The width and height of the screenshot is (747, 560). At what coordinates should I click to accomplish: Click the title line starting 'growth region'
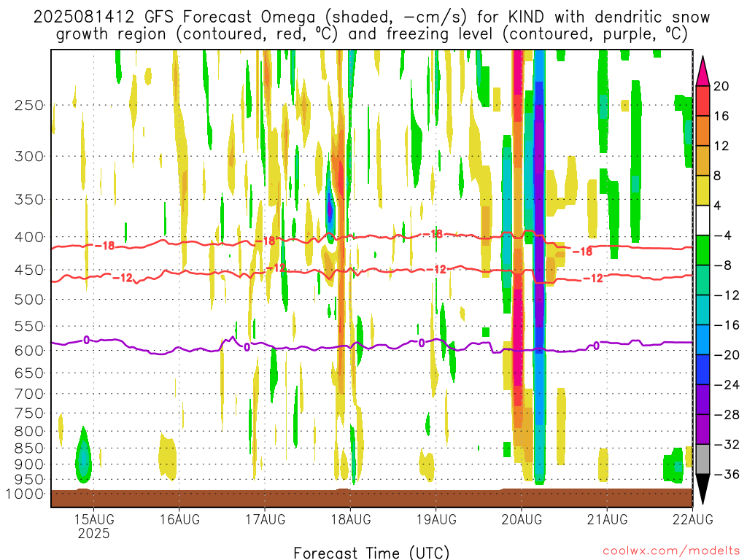(372, 34)
